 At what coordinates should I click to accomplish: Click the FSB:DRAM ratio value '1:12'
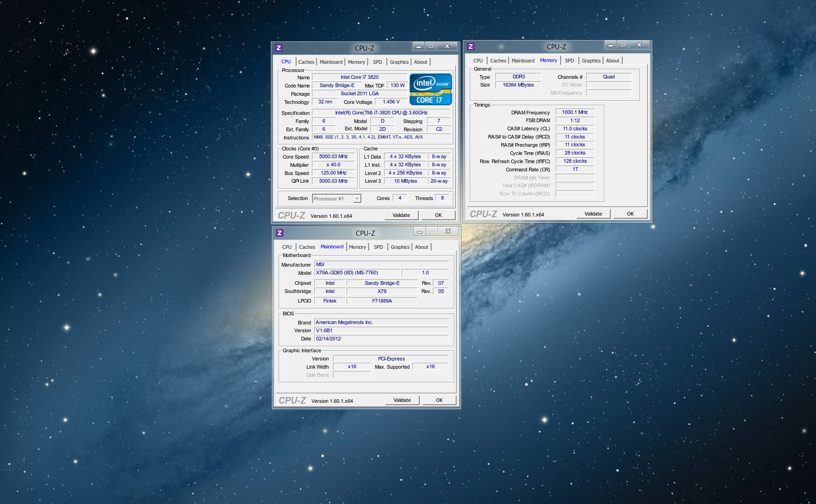pyautogui.click(x=575, y=120)
